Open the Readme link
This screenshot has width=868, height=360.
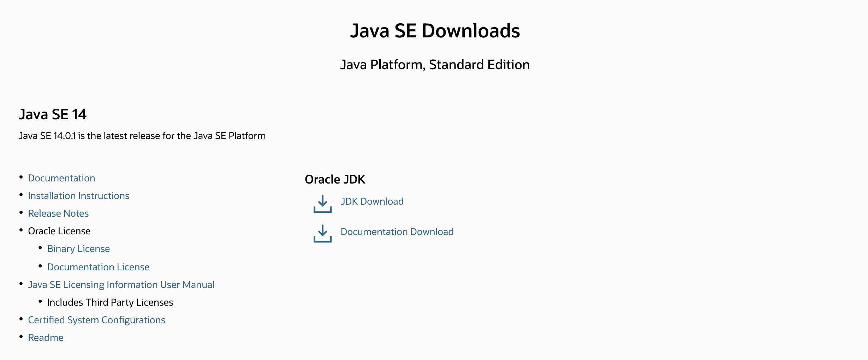[x=46, y=338]
